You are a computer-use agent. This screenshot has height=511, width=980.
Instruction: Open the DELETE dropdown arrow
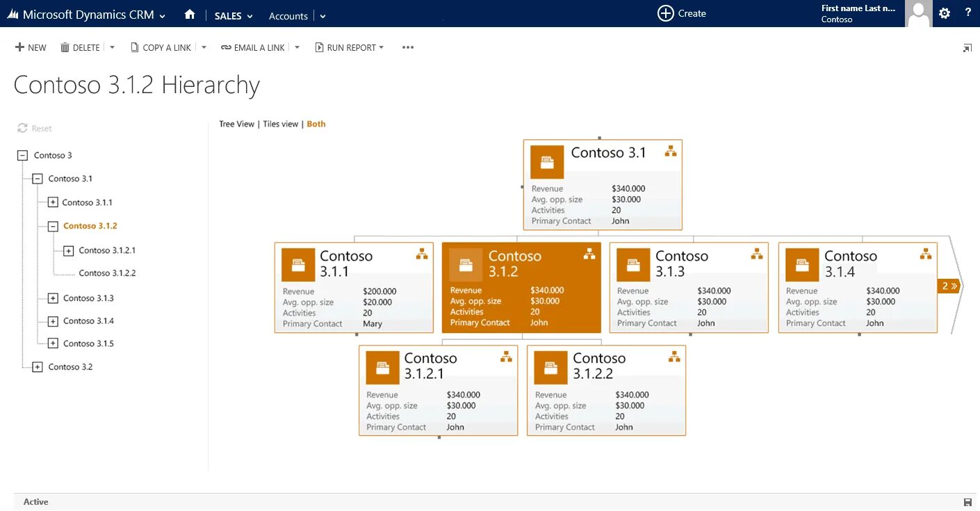[112, 47]
